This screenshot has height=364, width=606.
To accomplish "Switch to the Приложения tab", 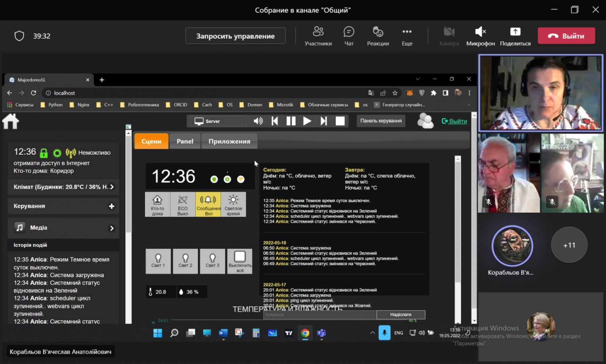I will pos(229,141).
